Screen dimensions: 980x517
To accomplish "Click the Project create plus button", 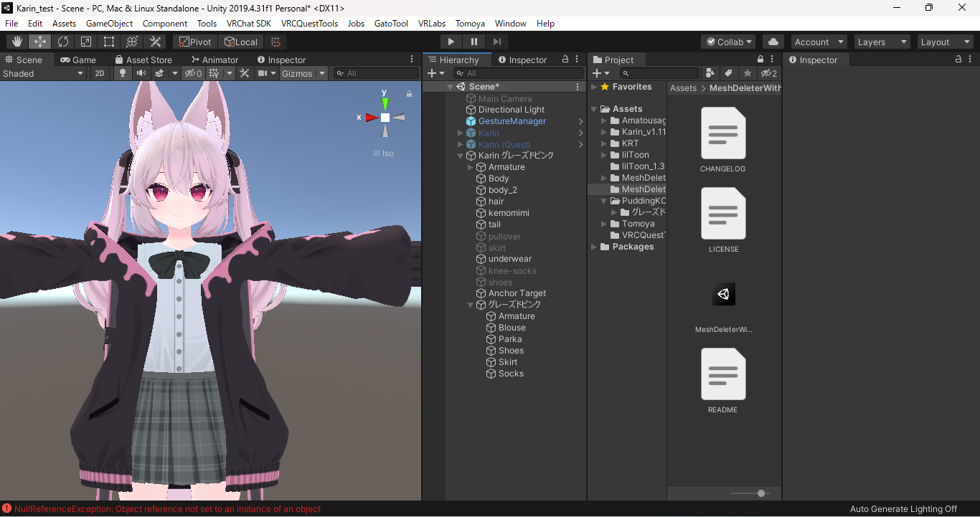I will 601,73.
